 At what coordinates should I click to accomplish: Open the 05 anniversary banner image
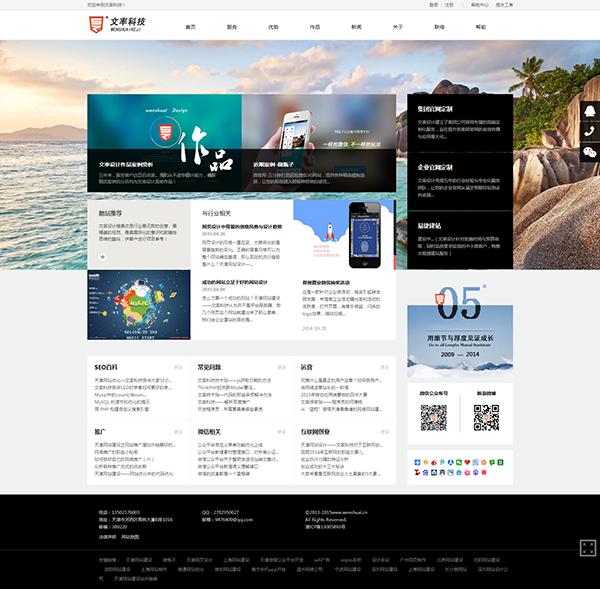click(460, 331)
